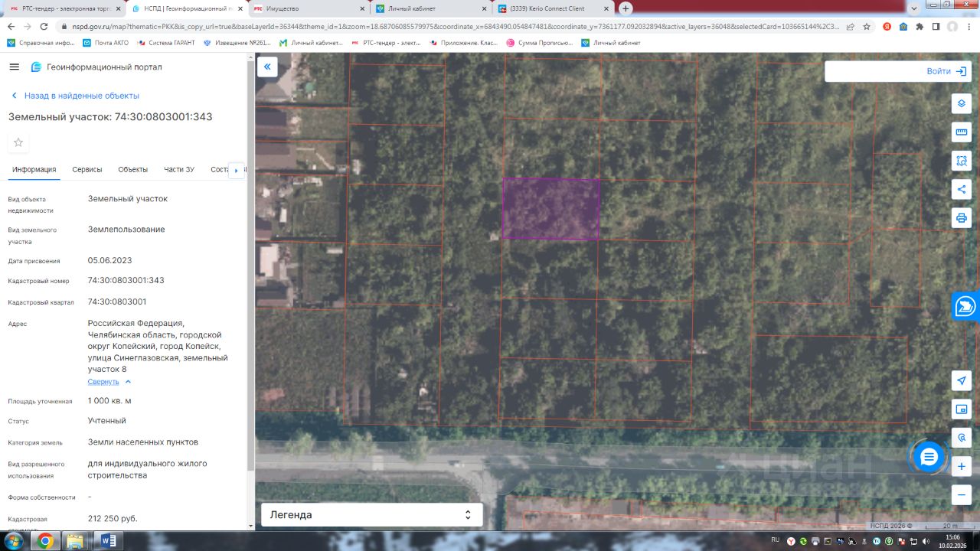The width and height of the screenshot is (980, 551).
Task: Click the Геоинформационный портал logo
Action: [96, 67]
